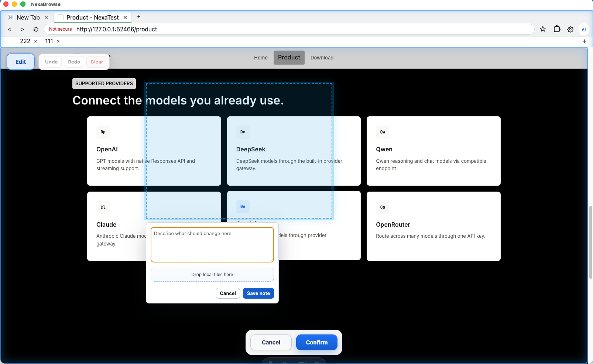Open the AI assistant button

[584, 30]
